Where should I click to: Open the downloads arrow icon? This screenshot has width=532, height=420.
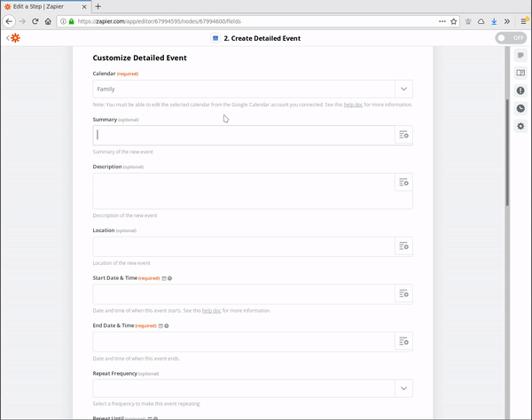pyautogui.click(x=494, y=21)
